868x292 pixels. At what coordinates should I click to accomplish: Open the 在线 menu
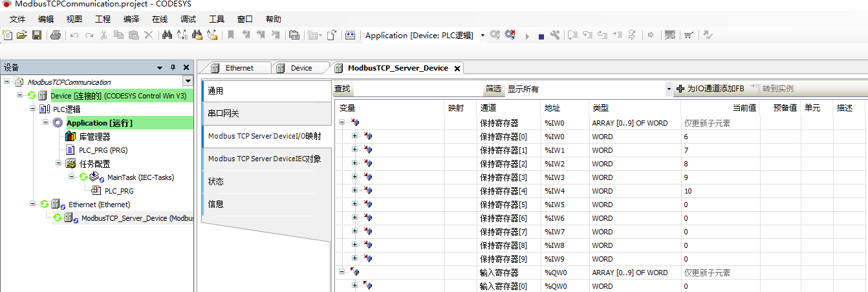(x=159, y=19)
